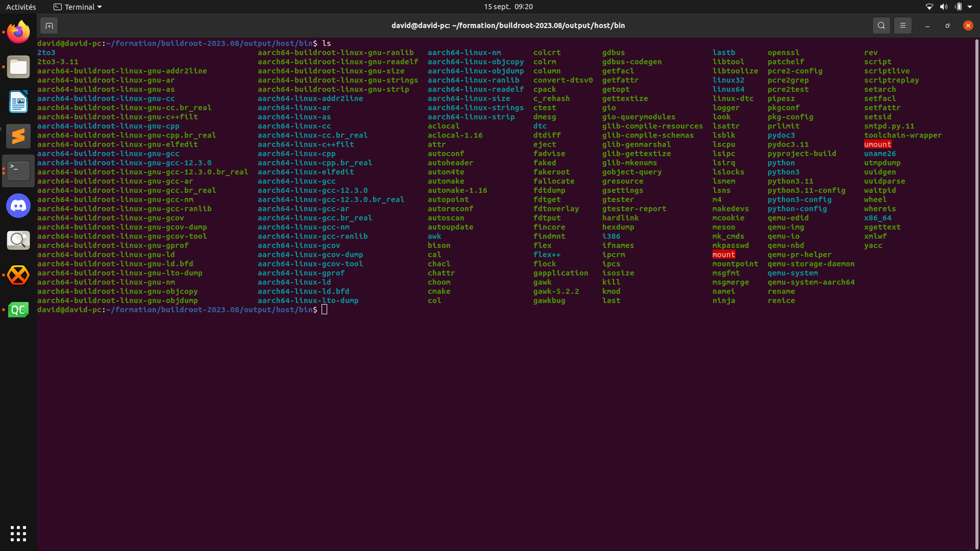This screenshot has height=551, width=980.
Task: Open Firefox from the dock
Action: click(18, 32)
